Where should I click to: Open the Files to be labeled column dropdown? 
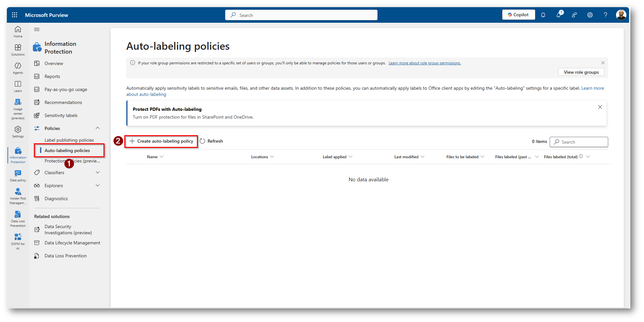[483, 157]
